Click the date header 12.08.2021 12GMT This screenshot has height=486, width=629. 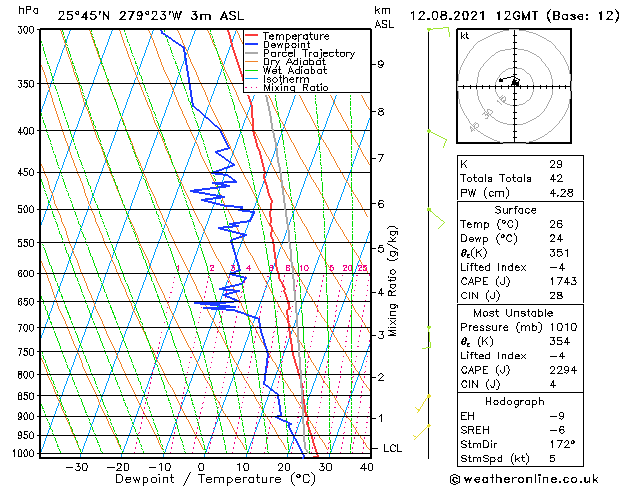tap(474, 16)
